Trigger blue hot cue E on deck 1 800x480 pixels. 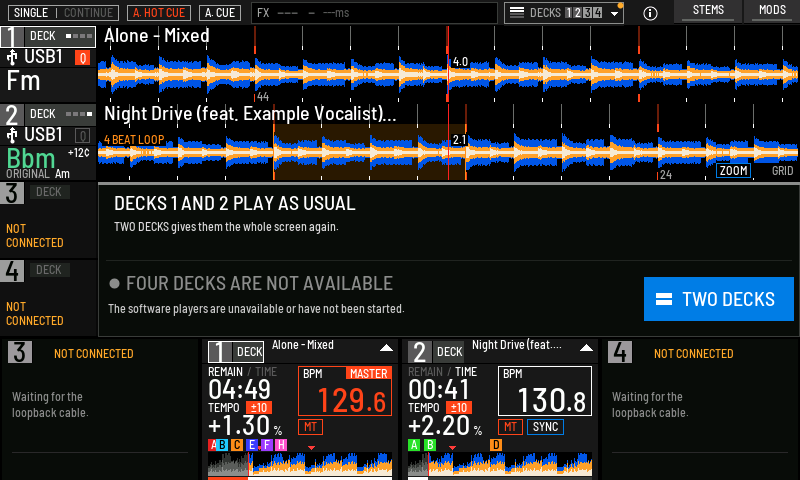click(251, 445)
